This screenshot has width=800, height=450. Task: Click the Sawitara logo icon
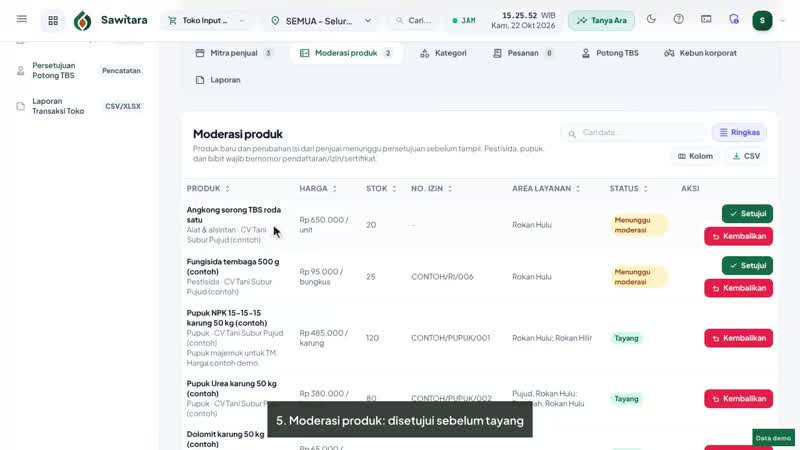click(x=83, y=21)
